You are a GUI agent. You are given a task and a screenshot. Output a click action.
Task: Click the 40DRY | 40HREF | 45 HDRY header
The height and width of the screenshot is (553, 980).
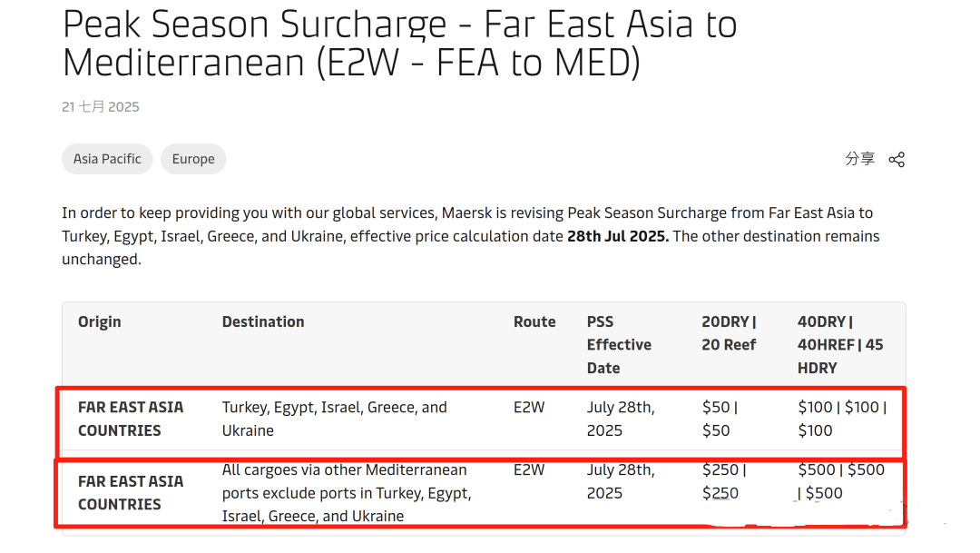coord(840,345)
